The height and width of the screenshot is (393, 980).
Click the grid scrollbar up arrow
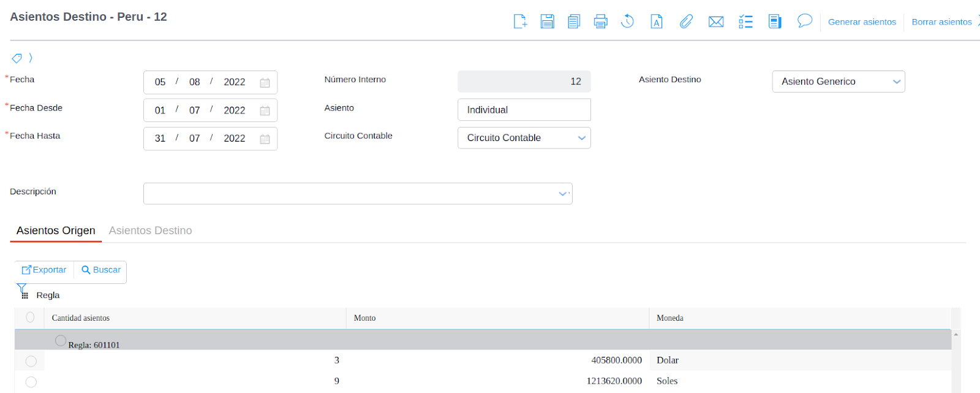tap(956, 335)
